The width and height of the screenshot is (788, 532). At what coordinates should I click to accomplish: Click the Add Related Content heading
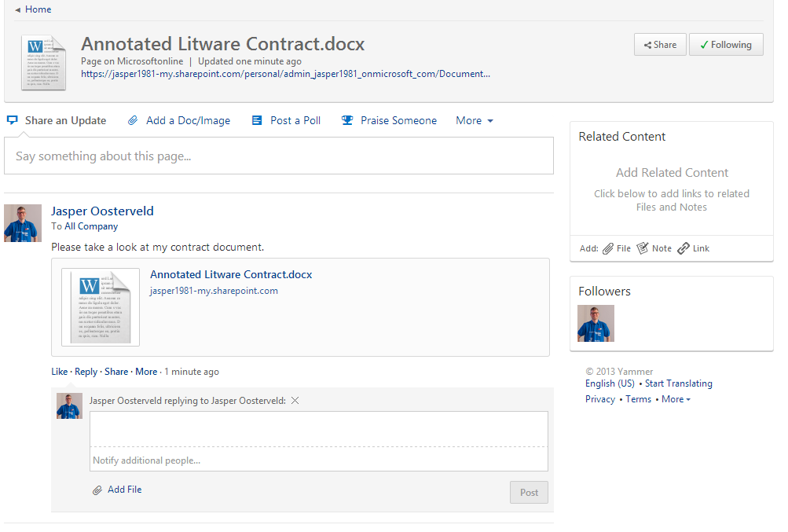[672, 172]
